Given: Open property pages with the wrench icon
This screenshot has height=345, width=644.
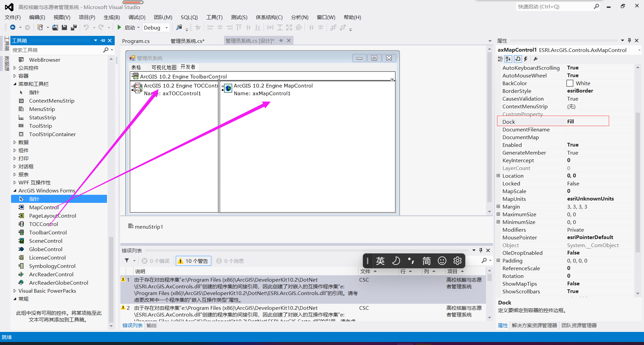Looking at the screenshot, I should point(536,59).
